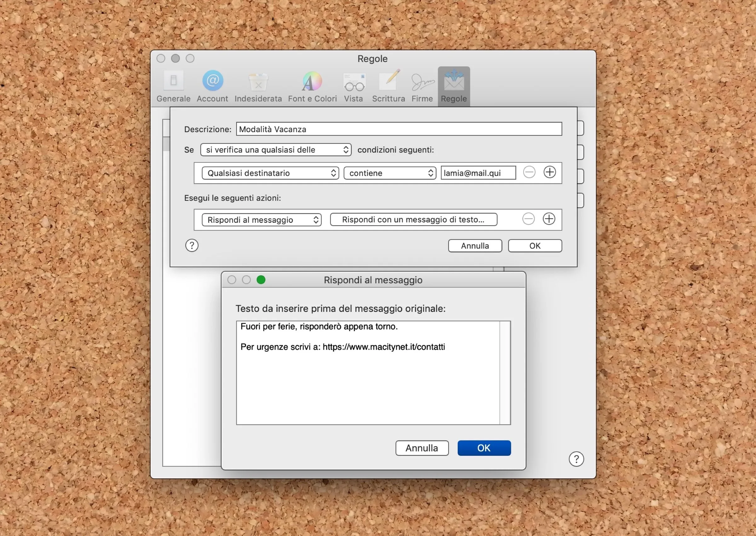The height and width of the screenshot is (536, 756).
Task: Open the Qualsiasi destinatario dropdown
Action: [x=270, y=173]
